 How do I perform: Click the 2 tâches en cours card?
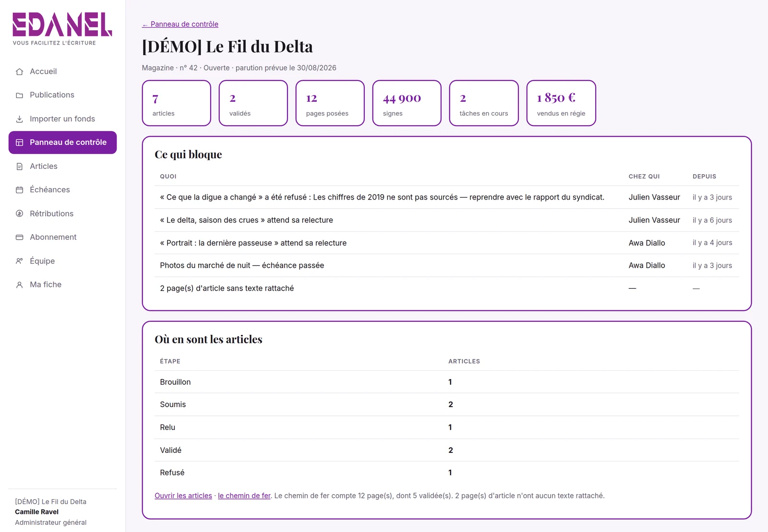tap(484, 103)
